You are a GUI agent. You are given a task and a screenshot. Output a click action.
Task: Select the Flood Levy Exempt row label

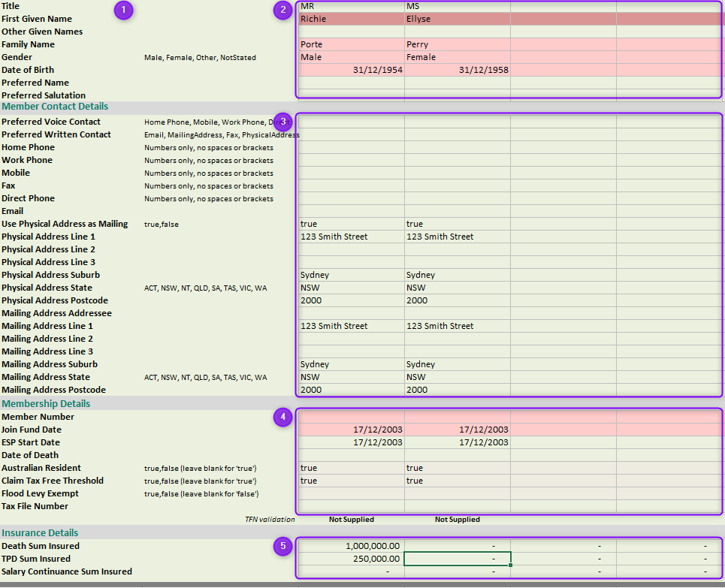[41, 493]
